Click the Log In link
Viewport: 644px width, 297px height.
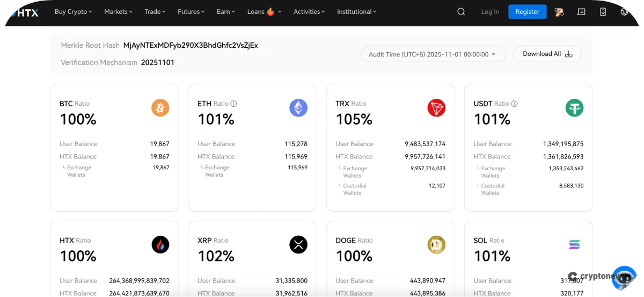coord(490,12)
